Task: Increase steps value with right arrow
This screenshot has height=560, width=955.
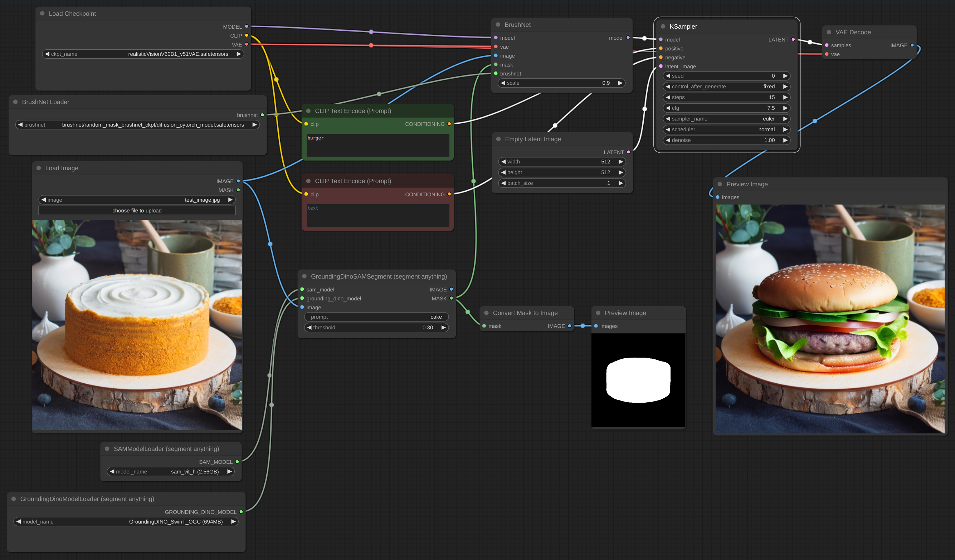Action: pyautogui.click(x=785, y=97)
